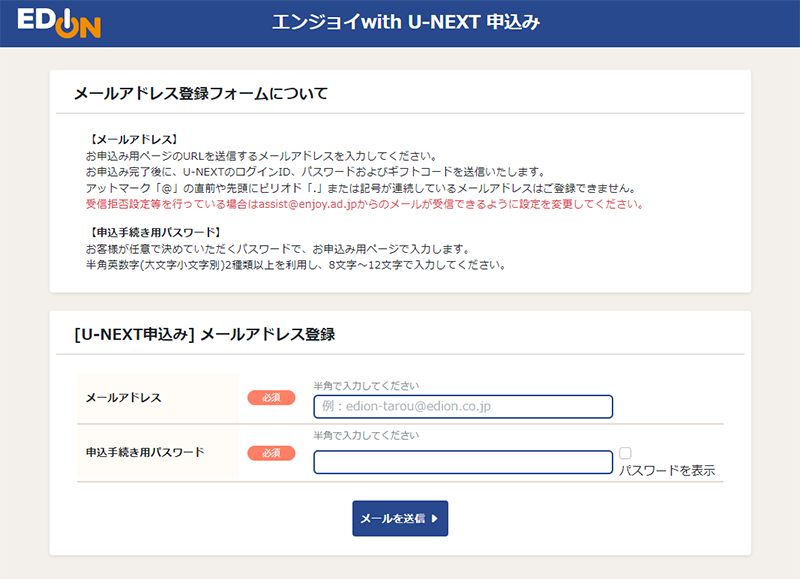Focus the 申込手続き用パスワード input field

click(x=462, y=462)
